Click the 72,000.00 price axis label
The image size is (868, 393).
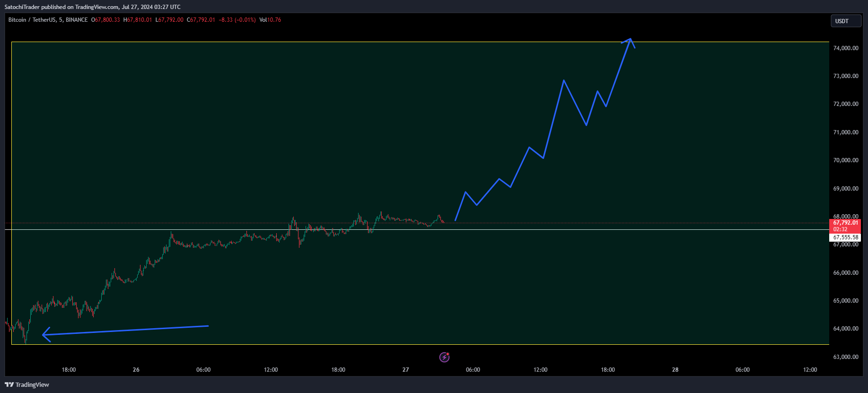[x=846, y=104]
